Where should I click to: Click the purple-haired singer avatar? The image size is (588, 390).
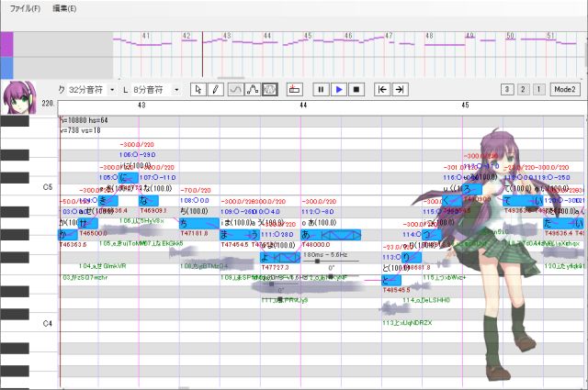click(x=19, y=97)
